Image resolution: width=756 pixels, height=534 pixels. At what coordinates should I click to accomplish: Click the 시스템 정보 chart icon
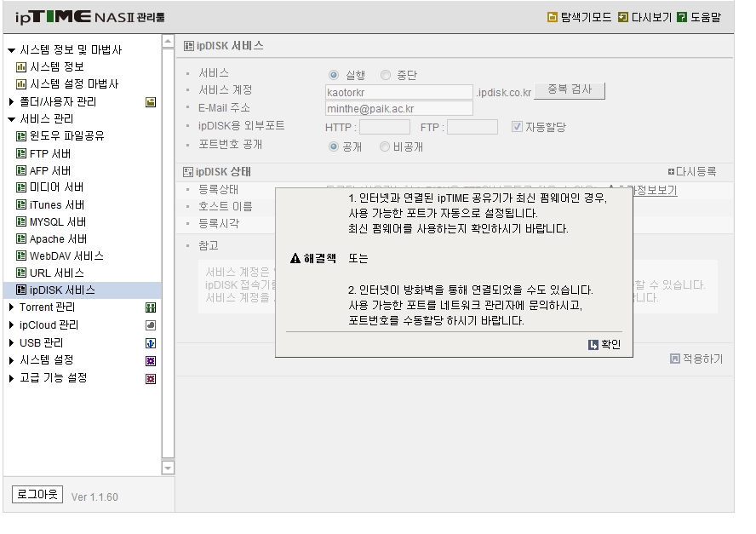21,67
